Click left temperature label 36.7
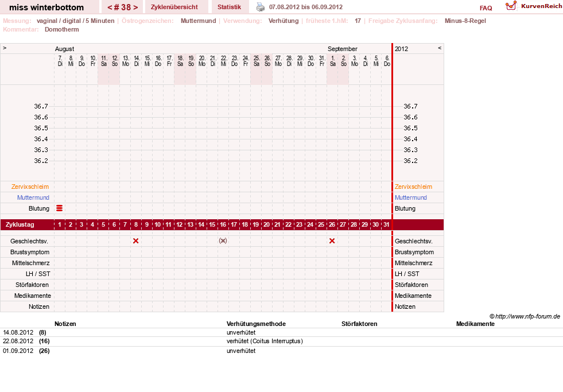 pyautogui.click(x=41, y=106)
